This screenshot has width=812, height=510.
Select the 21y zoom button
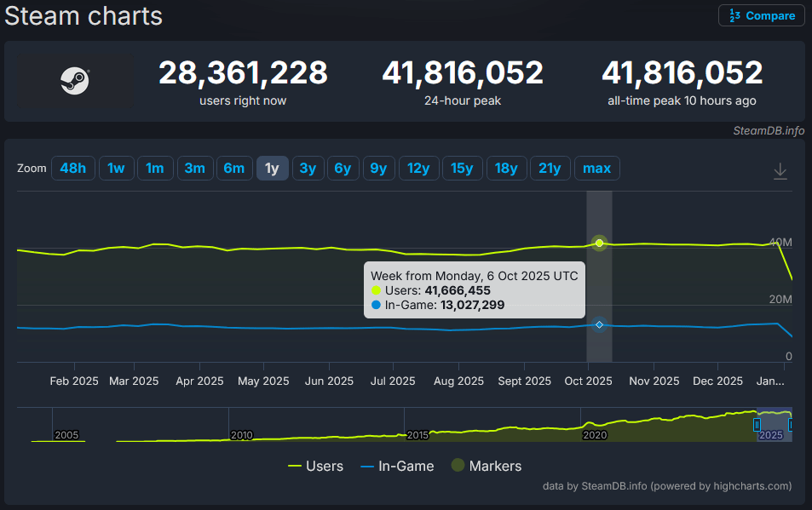(550, 169)
